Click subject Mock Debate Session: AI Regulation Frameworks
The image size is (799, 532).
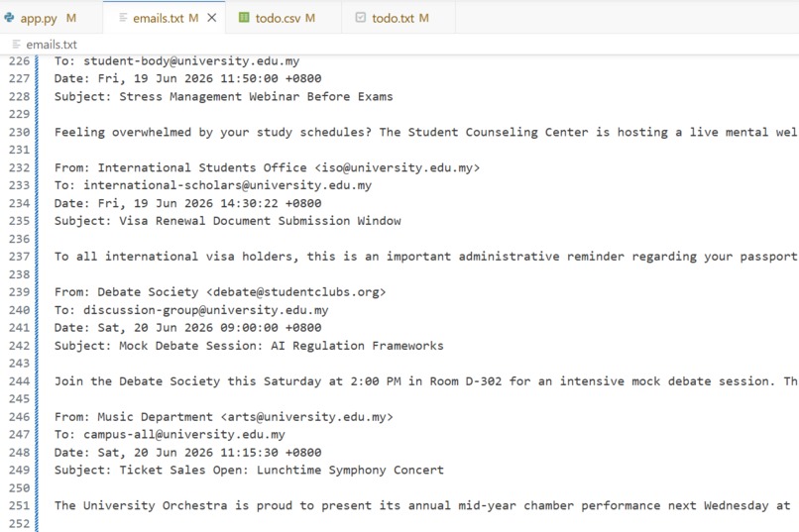click(x=282, y=346)
